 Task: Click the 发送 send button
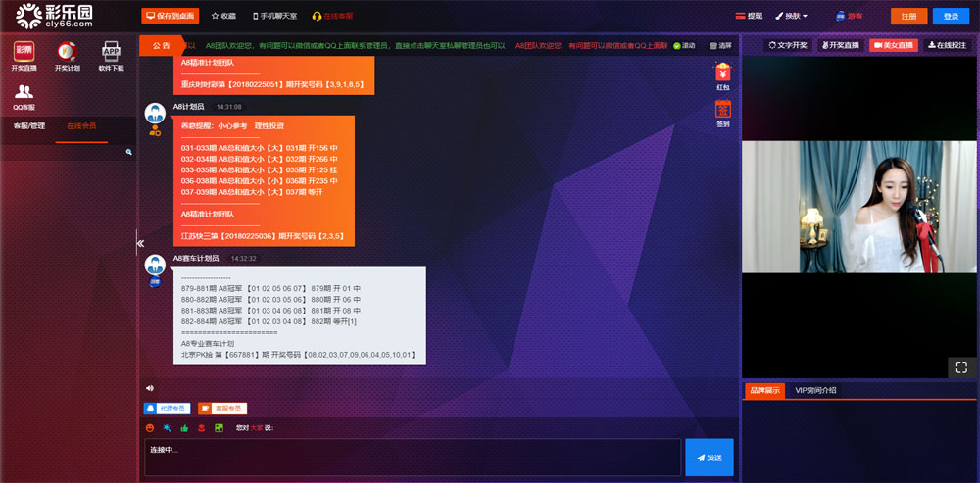click(x=708, y=458)
